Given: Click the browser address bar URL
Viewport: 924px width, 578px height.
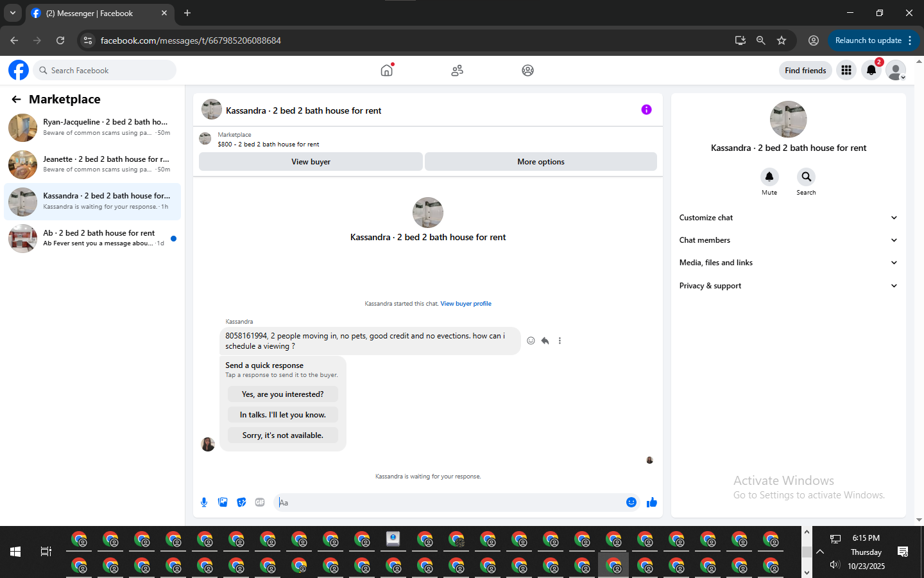Looking at the screenshot, I should pos(191,40).
